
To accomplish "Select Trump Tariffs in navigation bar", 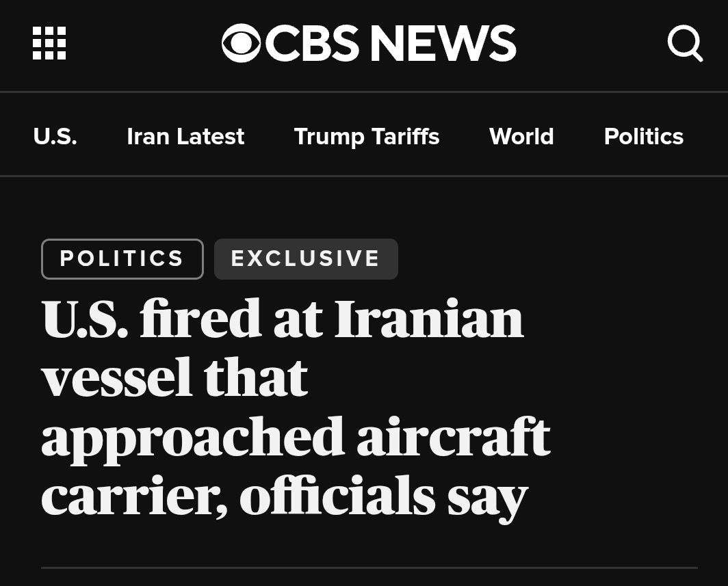I will pos(367,137).
